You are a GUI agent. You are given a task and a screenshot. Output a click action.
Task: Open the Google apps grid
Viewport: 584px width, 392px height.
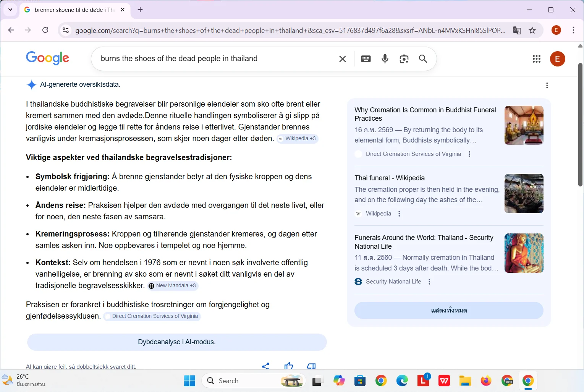[536, 59]
